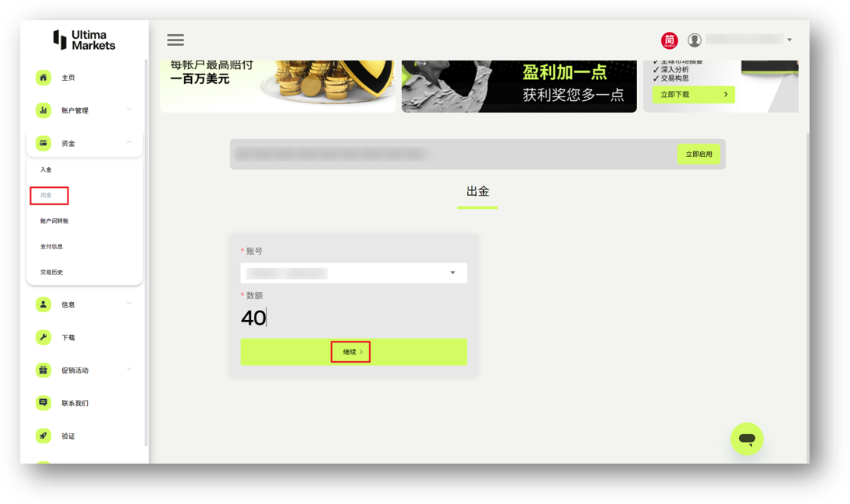The height and width of the screenshot is (504, 850).
Task: Open the hamburger menu icon
Action: coord(175,40)
